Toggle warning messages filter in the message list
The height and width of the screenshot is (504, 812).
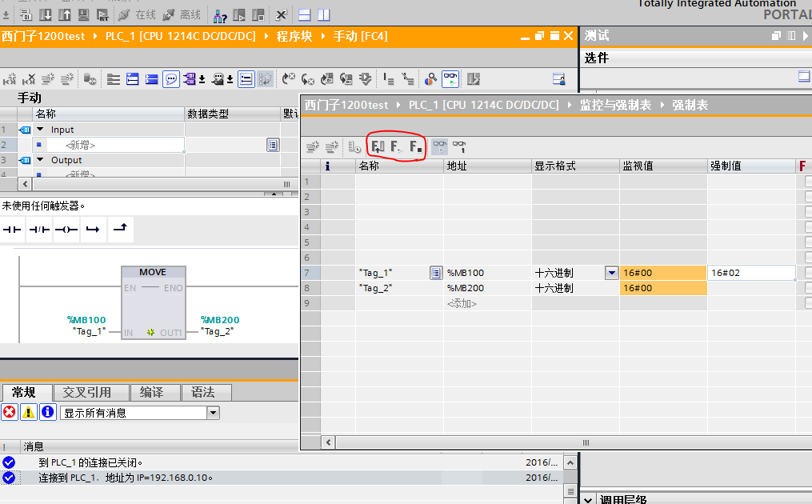pos(29,412)
